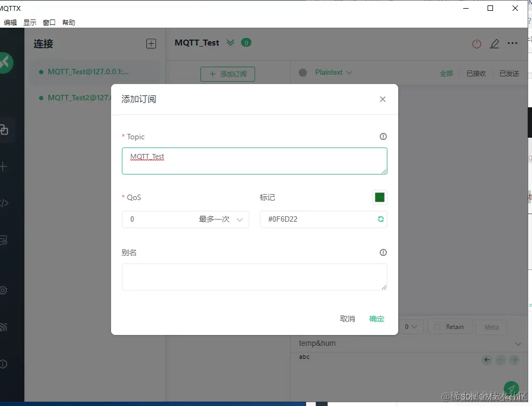
Task: Click the MQTTX logo in sidebar
Action: pos(6,63)
